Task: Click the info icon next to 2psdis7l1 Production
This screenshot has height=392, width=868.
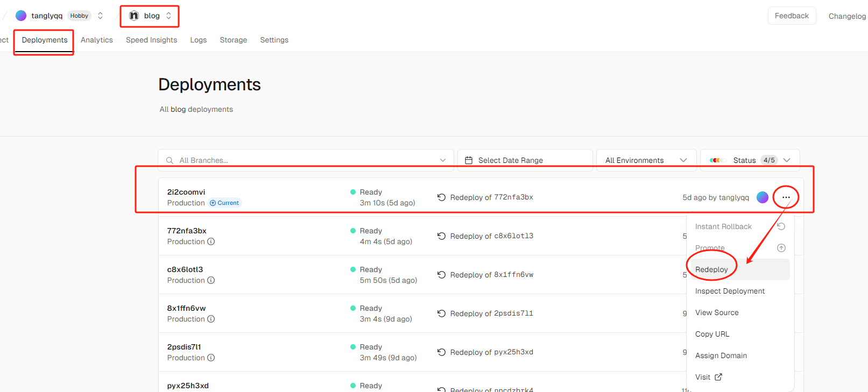Action: 211,358
